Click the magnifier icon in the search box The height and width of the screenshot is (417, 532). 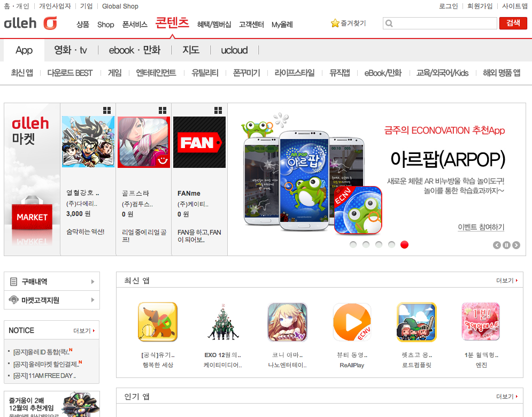pos(389,24)
